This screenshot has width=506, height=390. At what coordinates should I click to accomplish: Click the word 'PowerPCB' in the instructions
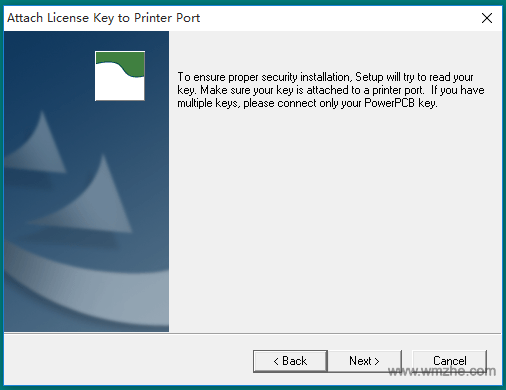coord(389,103)
